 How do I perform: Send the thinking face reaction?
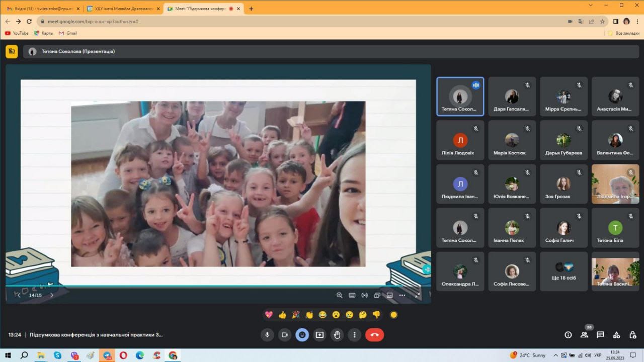[x=363, y=315]
